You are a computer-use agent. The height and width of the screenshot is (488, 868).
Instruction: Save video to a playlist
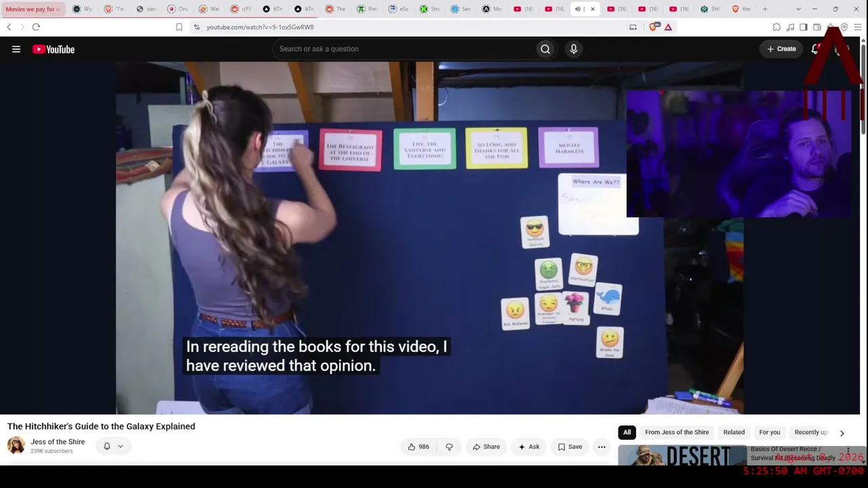[570, 447]
